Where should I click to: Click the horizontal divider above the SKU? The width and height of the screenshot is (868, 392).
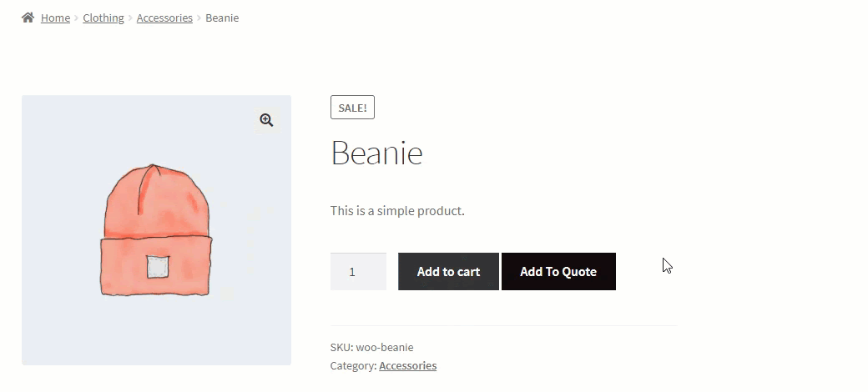point(504,325)
